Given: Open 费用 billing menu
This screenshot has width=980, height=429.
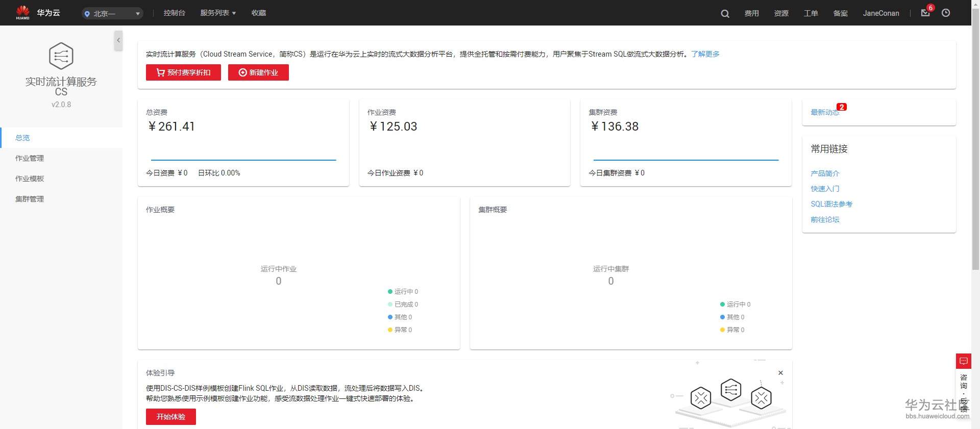Looking at the screenshot, I should point(752,13).
